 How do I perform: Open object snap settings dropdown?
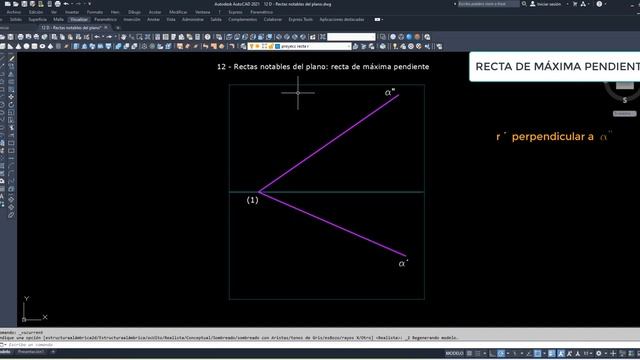[x=544, y=353]
